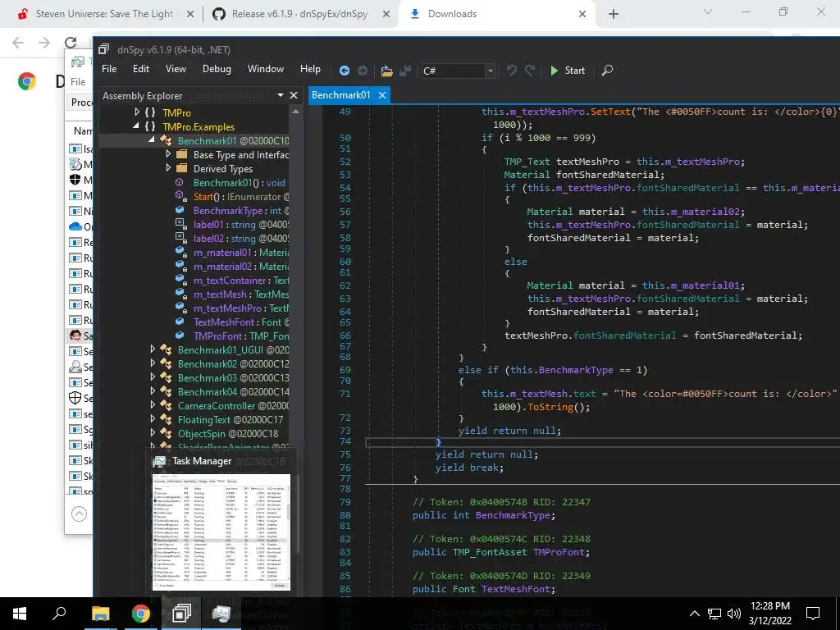Open the search magnifier in dnSpy toolbar

pos(608,71)
